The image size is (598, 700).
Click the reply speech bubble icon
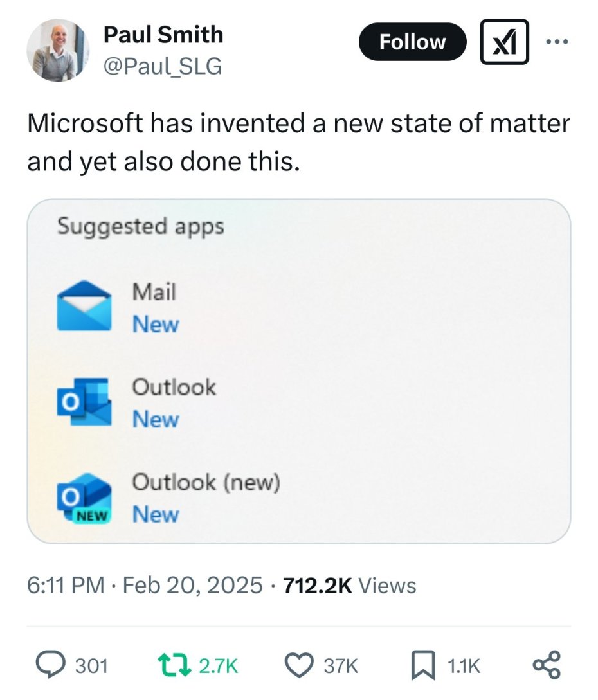click(51, 665)
